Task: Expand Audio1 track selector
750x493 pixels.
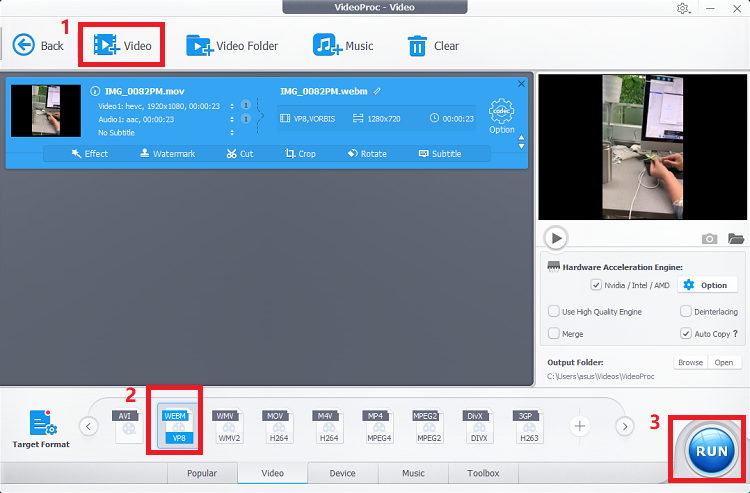Action: point(232,119)
